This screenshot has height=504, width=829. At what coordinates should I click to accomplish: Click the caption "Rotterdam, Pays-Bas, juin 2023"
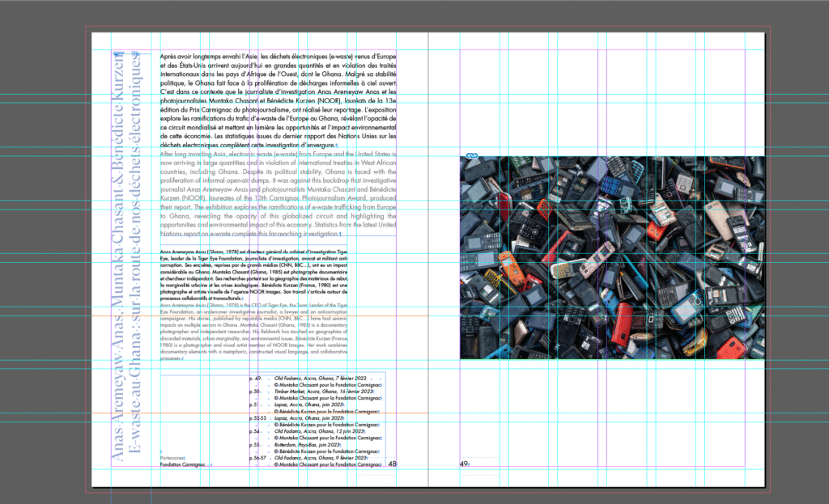[308, 444]
